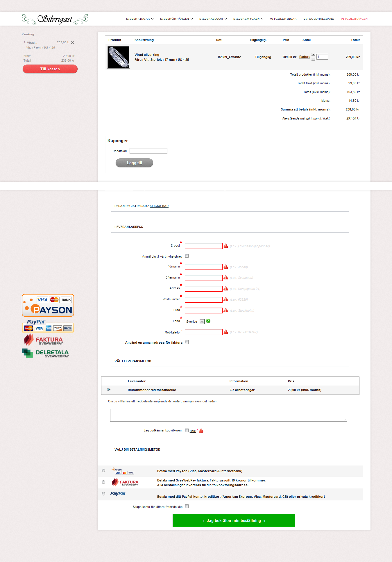Click the 'Radera' link in cart
Image resolution: width=392 pixels, height=562 pixels.
[305, 57]
